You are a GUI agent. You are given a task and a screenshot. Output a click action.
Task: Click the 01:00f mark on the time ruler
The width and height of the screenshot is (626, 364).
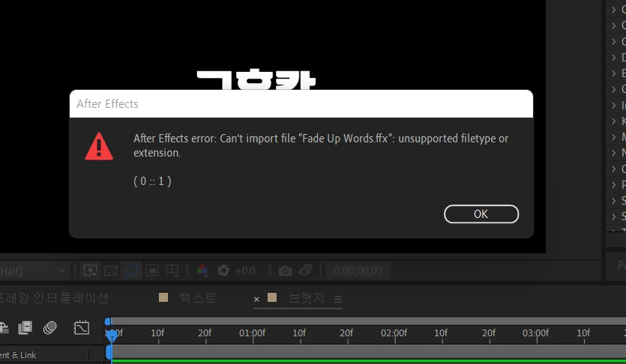coord(252,333)
